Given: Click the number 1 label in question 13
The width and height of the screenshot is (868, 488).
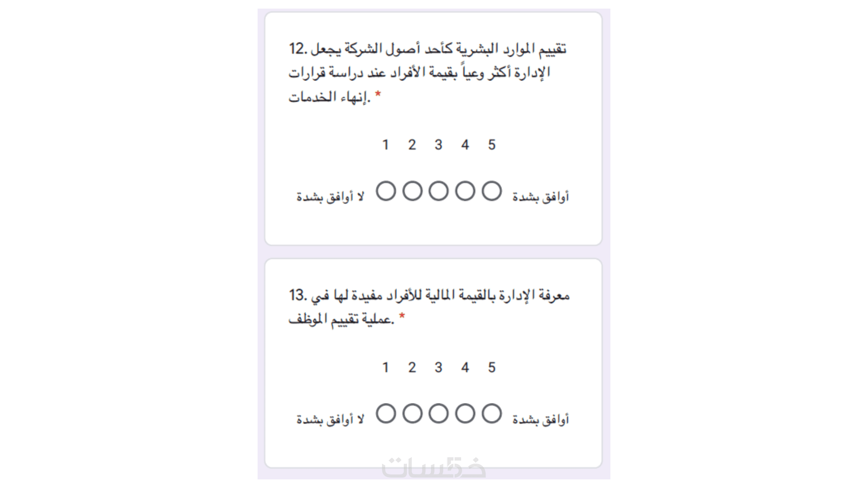Looking at the screenshot, I should point(386,367).
